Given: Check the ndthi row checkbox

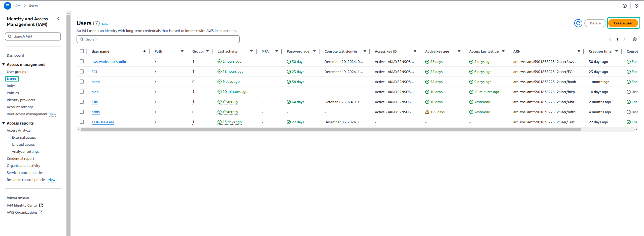Looking at the screenshot, I should click(x=82, y=112).
